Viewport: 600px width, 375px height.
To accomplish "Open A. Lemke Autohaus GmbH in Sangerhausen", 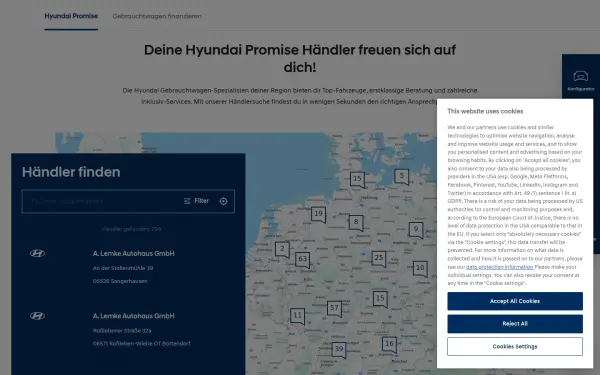I will point(134,253).
